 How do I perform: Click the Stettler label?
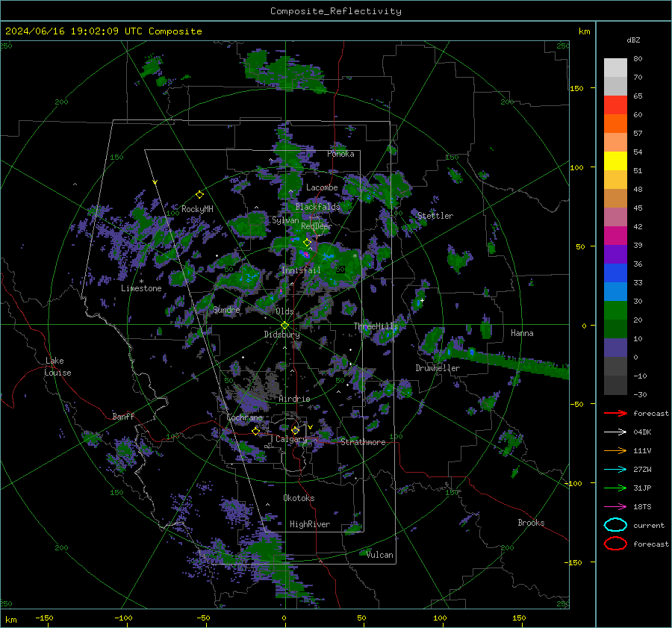435,216
